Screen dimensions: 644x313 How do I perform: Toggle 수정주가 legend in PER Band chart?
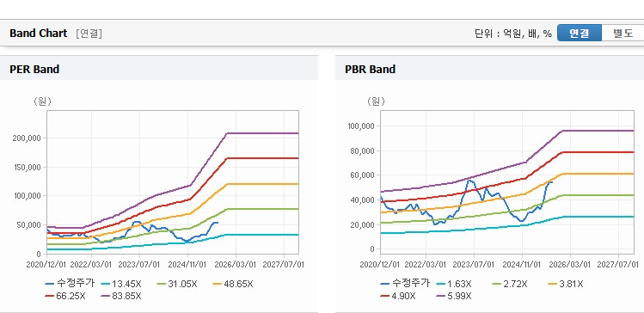click(70, 284)
